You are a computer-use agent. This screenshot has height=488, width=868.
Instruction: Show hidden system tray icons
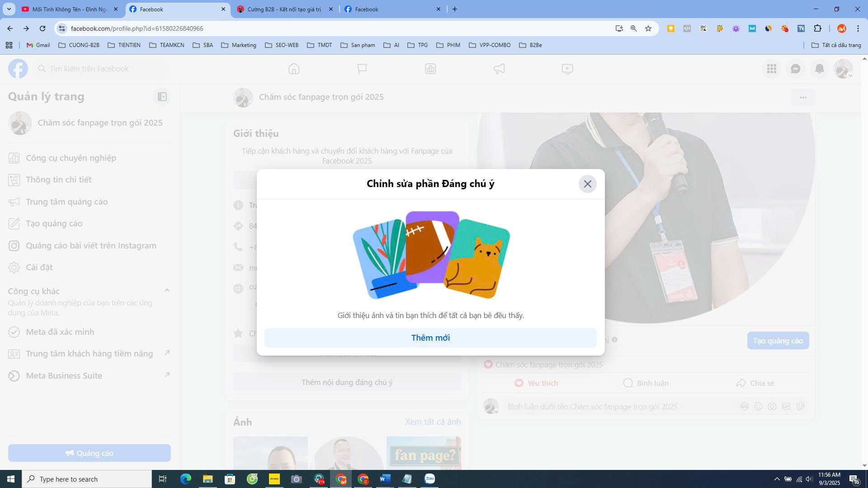coord(777,479)
